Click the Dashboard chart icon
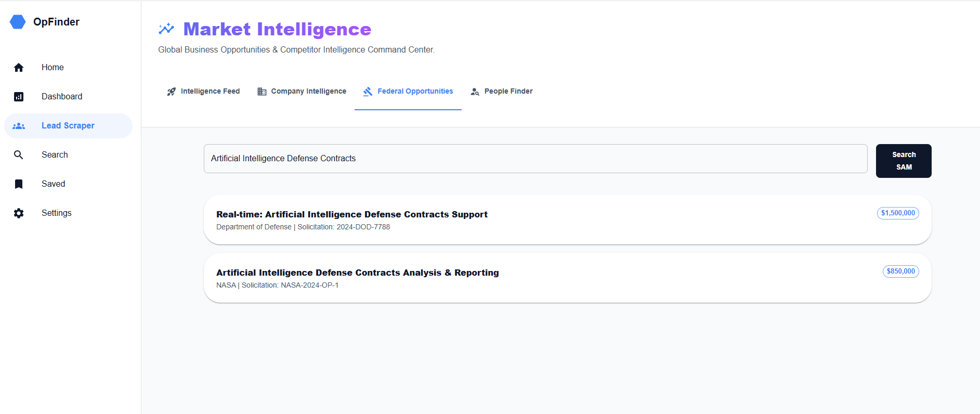This screenshot has width=980, height=414. click(x=19, y=97)
